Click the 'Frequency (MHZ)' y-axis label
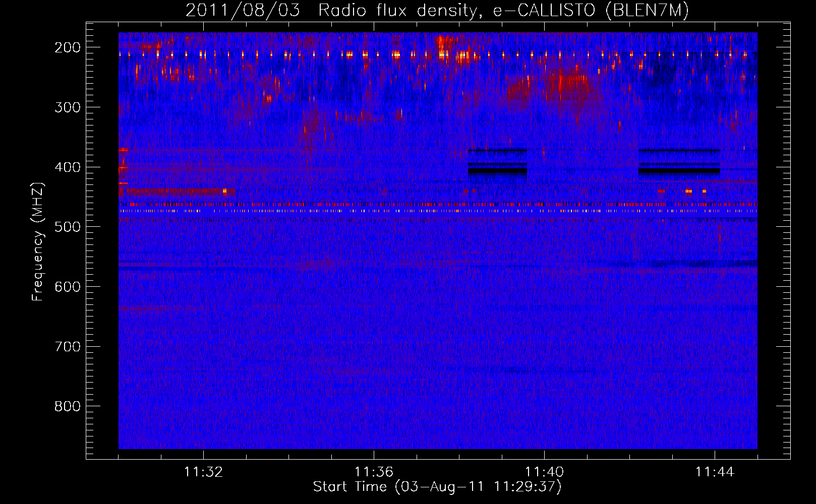This screenshot has width=816, height=504. point(38,241)
